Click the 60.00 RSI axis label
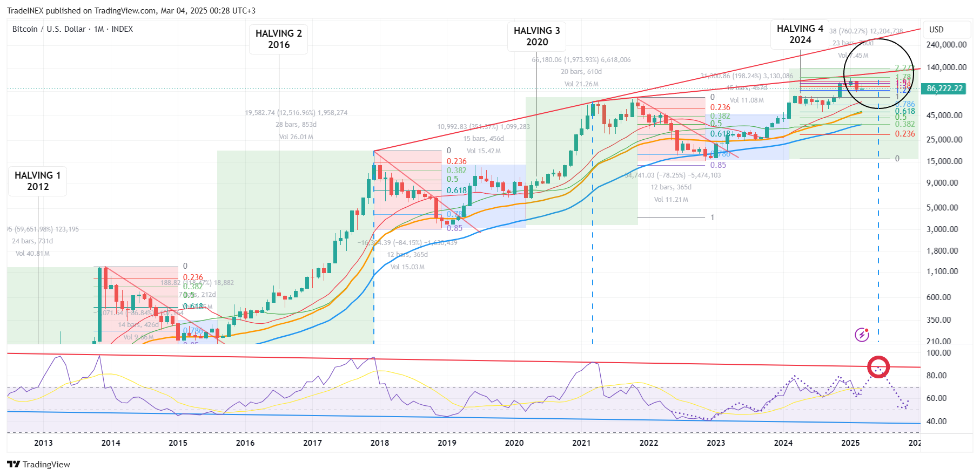Viewport: 980px width, 476px height. [937, 398]
